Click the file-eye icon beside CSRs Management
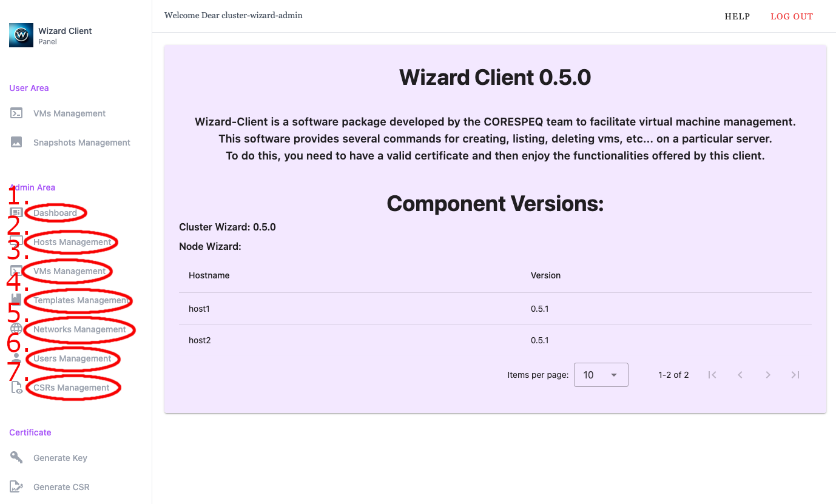Screen dimensions: 836x504 pyautogui.click(x=17, y=388)
